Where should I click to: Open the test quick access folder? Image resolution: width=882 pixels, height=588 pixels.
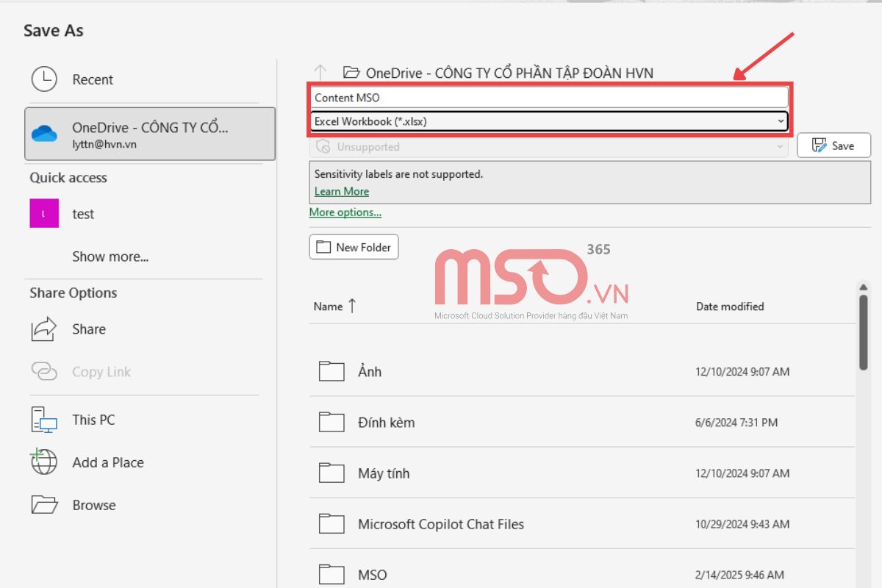coord(83,214)
